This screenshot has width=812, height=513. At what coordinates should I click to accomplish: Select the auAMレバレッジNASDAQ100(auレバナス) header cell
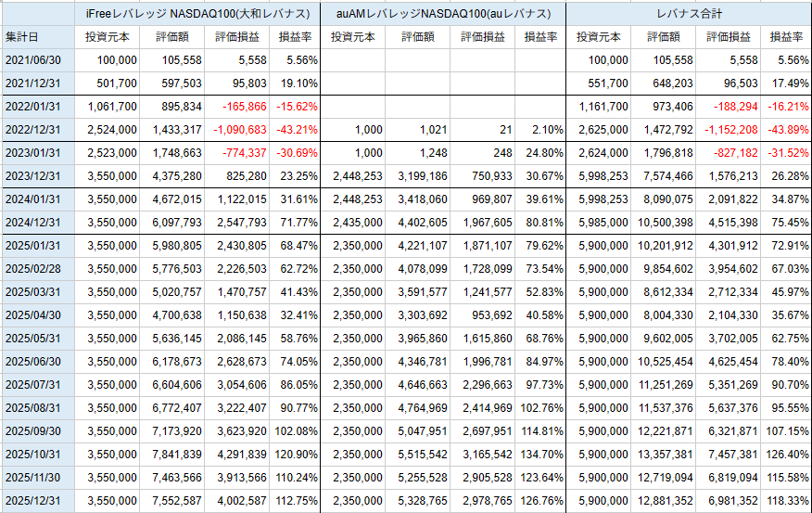click(x=442, y=14)
